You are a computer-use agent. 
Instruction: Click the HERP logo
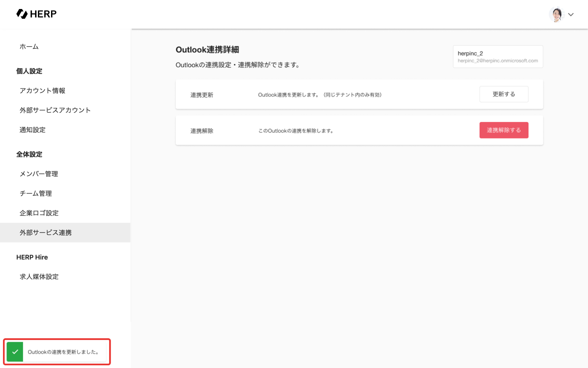click(36, 14)
